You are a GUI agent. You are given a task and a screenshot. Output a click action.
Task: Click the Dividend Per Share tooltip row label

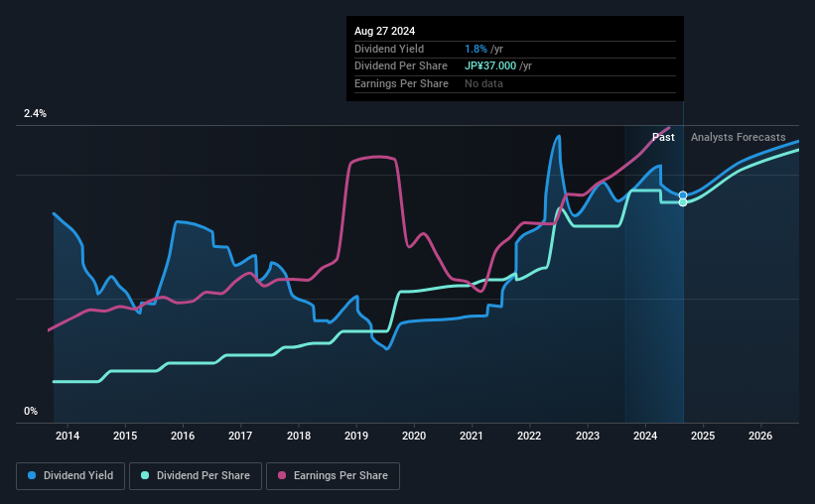[401, 66]
